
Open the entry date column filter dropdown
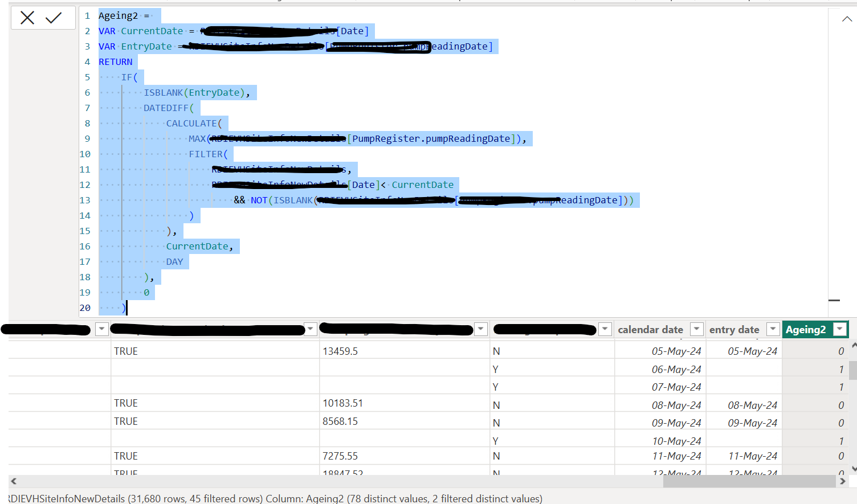[773, 329]
